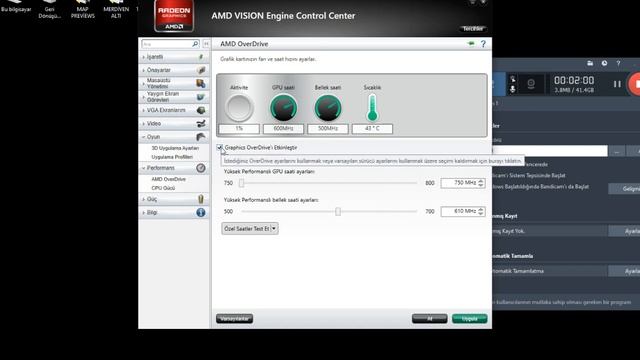Click the green pin icon in OverDrive header
Image resolution: width=640 pixels, height=360 pixels.
point(471,43)
